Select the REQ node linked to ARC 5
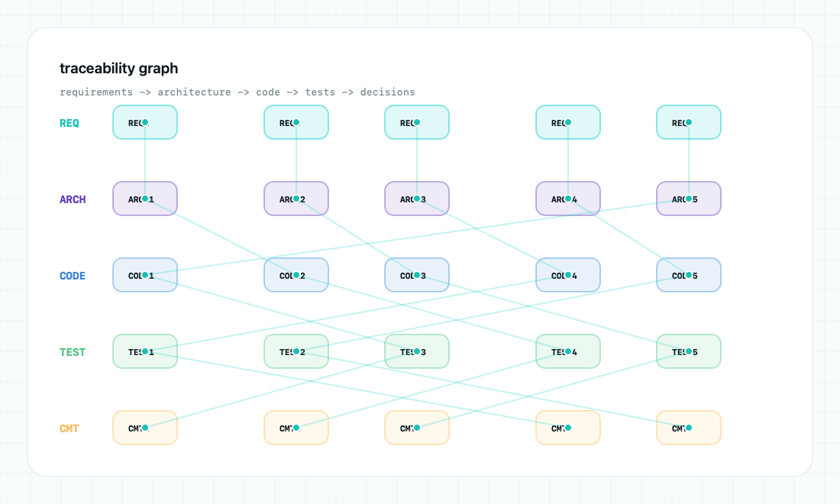Image resolution: width=840 pixels, height=504 pixels. coord(688,122)
